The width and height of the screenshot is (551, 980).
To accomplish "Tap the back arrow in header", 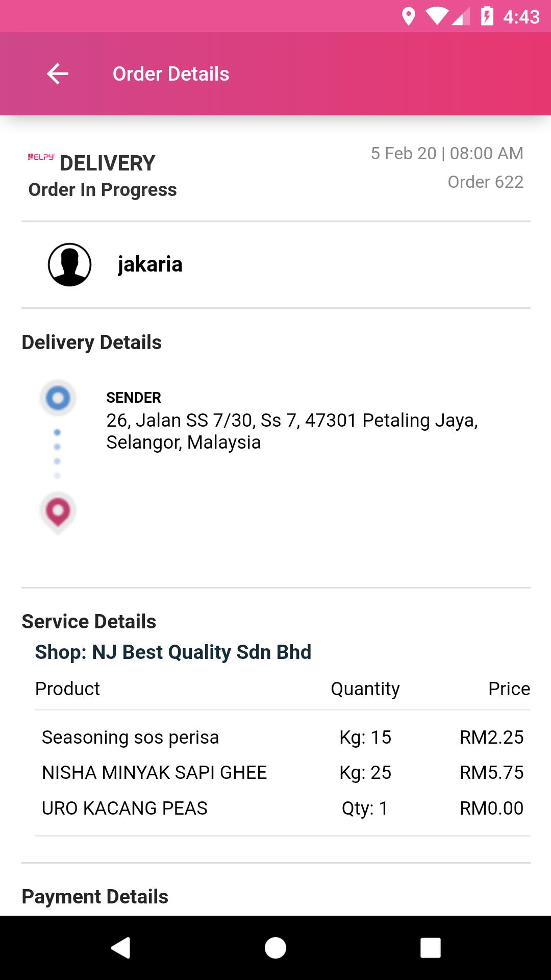I will pyautogui.click(x=58, y=74).
